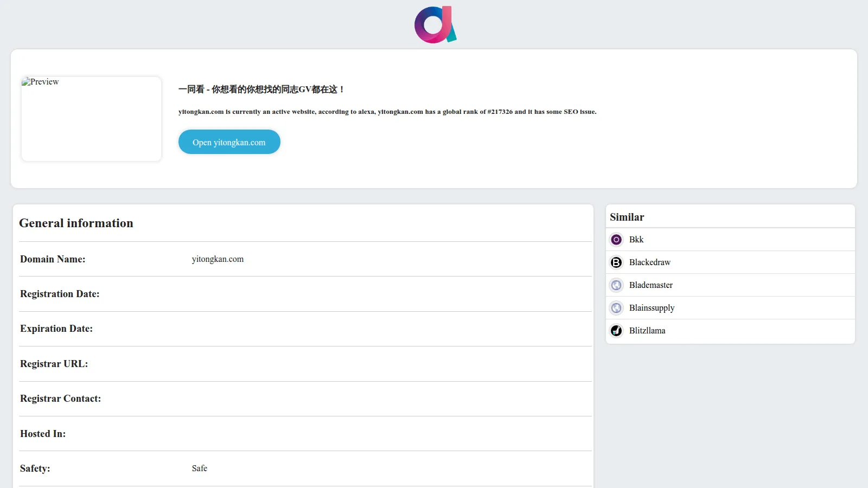The image size is (868, 488).
Task: Click the broken Preview thumbnail image
Action: point(92,119)
